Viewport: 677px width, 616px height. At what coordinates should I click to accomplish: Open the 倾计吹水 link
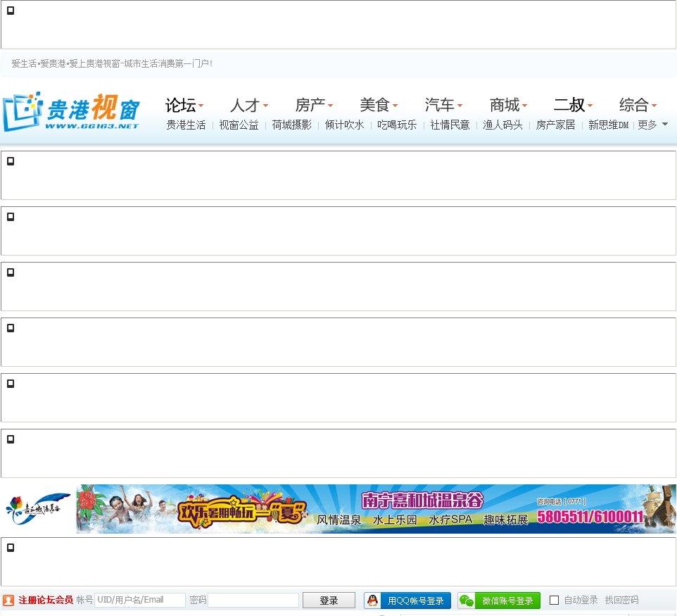[344, 125]
